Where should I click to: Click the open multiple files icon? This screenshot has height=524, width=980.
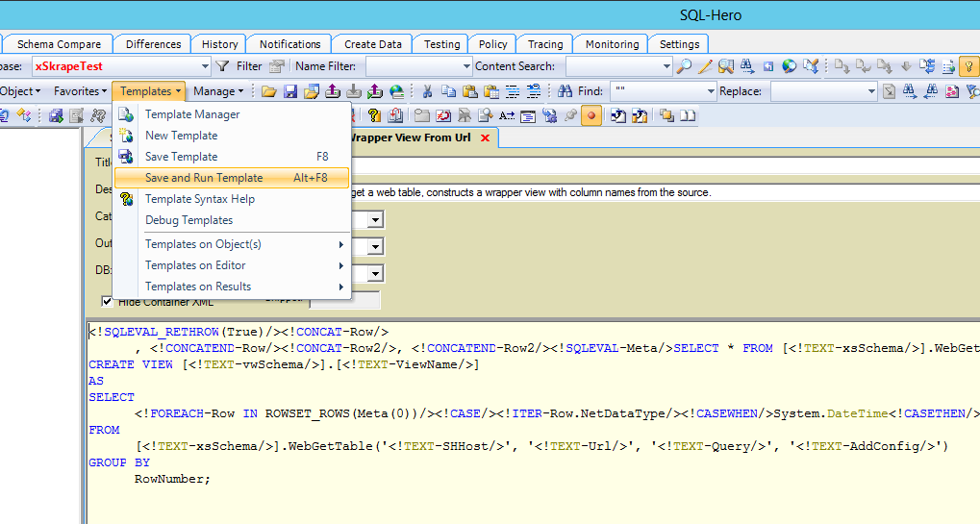(312, 91)
